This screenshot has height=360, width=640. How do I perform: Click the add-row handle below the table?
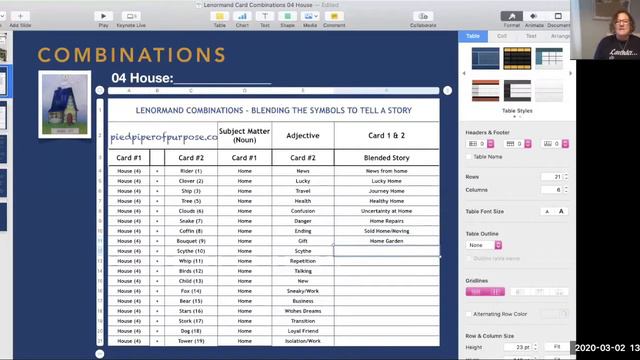[x=100, y=353]
